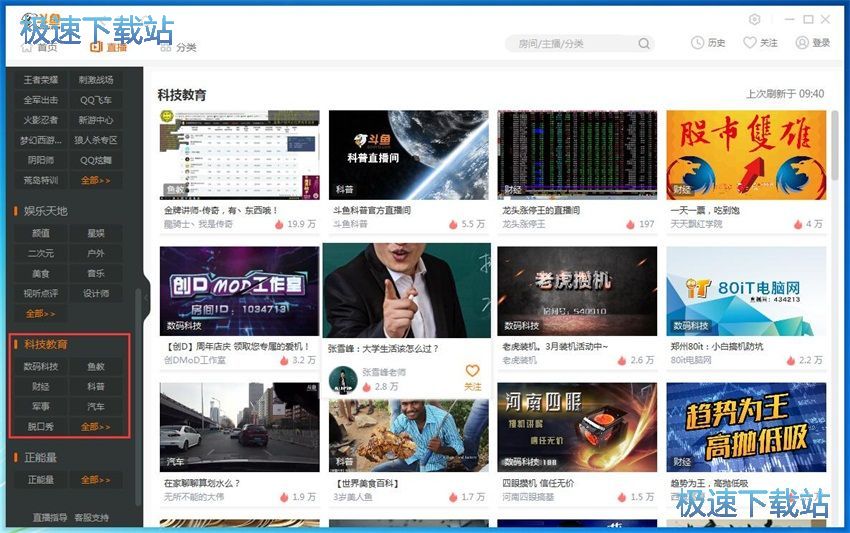Click the 登录 user avatar icon

coord(802,43)
